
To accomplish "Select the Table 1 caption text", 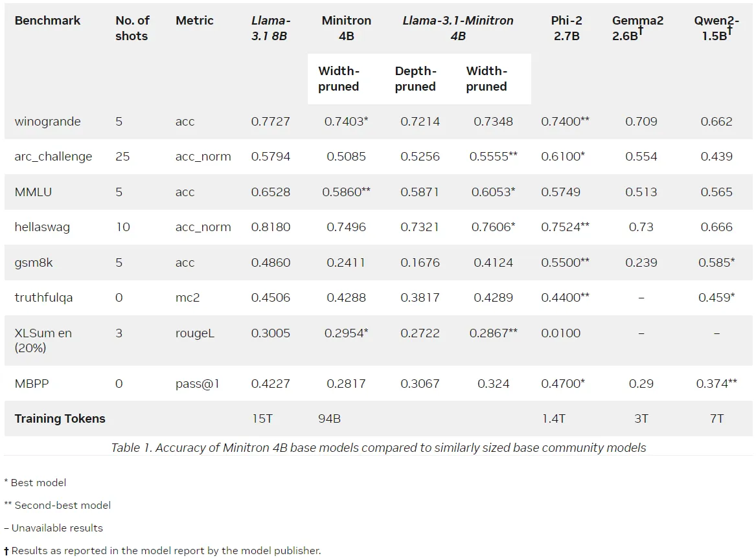I will click(378, 448).
